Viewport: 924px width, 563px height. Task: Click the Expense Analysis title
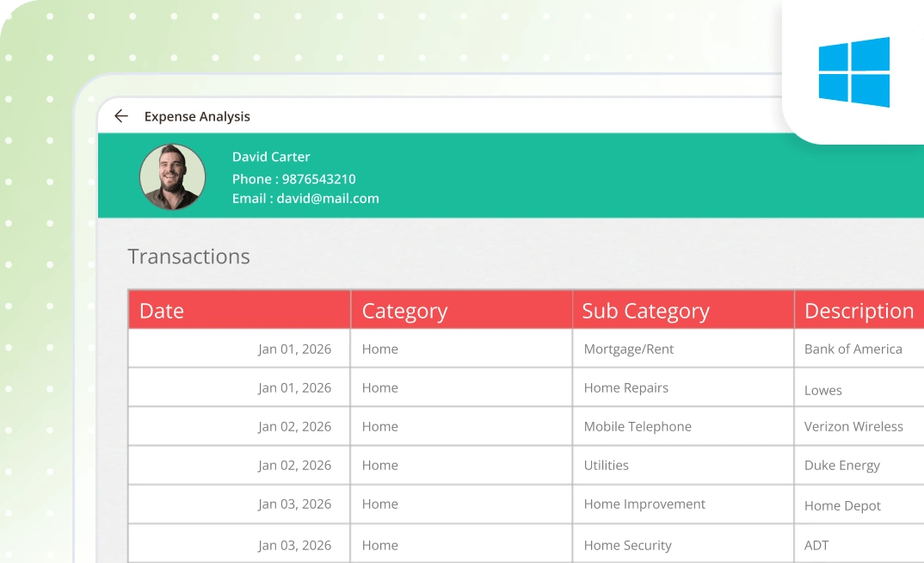pyautogui.click(x=197, y=117)
